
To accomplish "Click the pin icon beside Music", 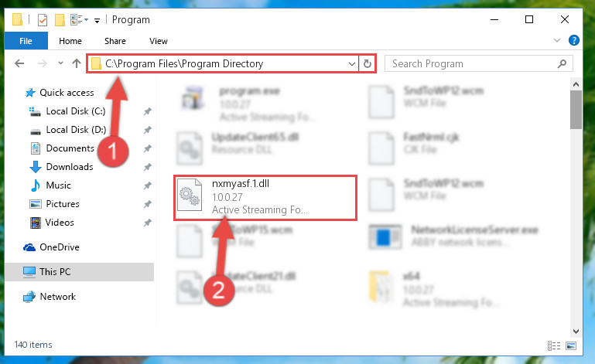I will [x=148, y=185].
